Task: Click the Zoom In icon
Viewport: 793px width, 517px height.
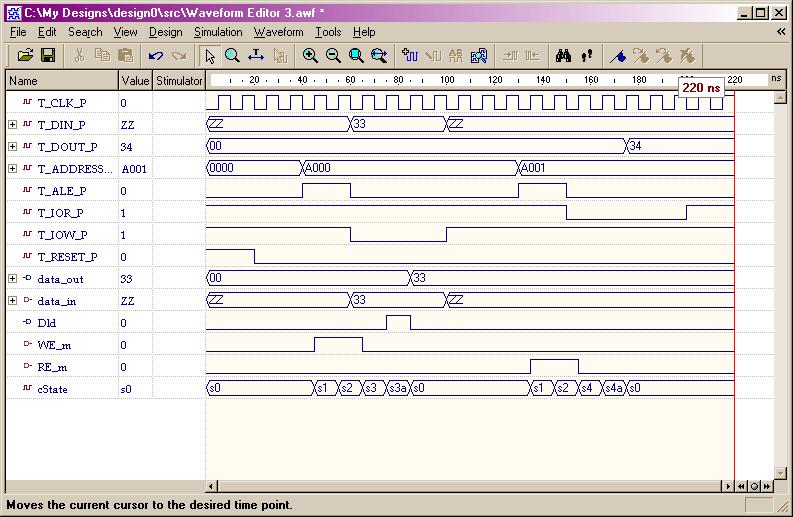Action: [x=310, y=56]
